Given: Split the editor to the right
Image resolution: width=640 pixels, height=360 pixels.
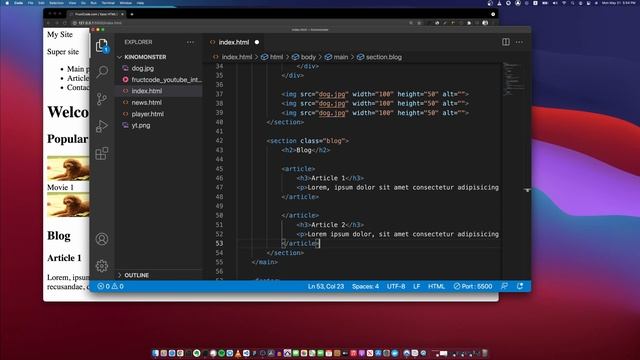Looking at the screenshot, I should click(x=506, y=42).
